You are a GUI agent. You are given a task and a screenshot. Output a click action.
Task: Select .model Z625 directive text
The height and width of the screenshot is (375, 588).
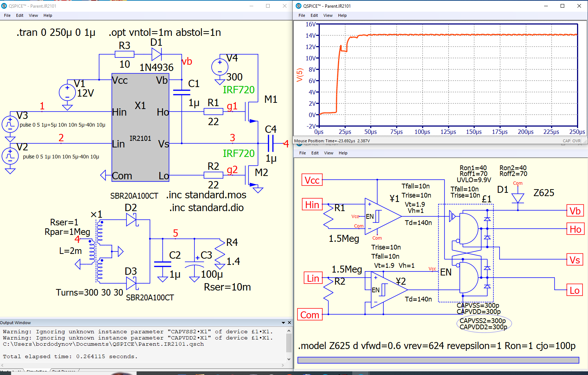(x=437, y=346)
